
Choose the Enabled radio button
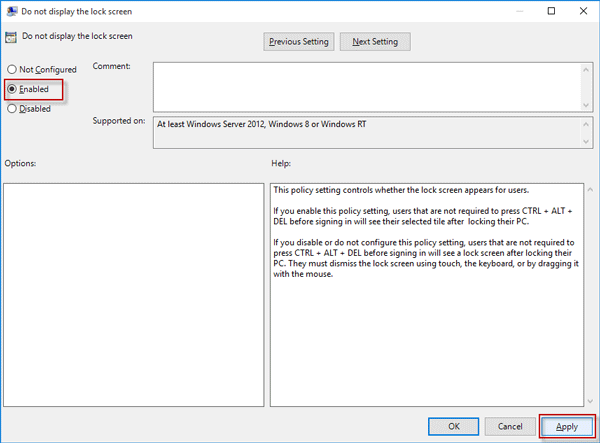pyautogui.click(x=11, y=89)
